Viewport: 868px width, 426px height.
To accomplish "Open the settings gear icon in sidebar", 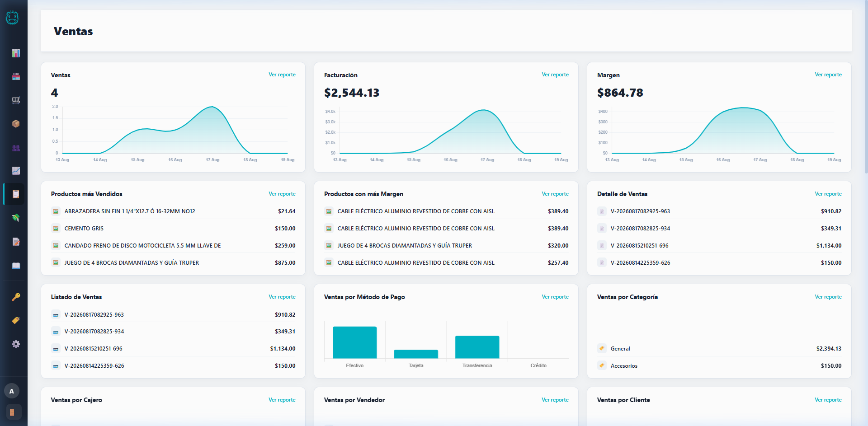I will [16, 344].
